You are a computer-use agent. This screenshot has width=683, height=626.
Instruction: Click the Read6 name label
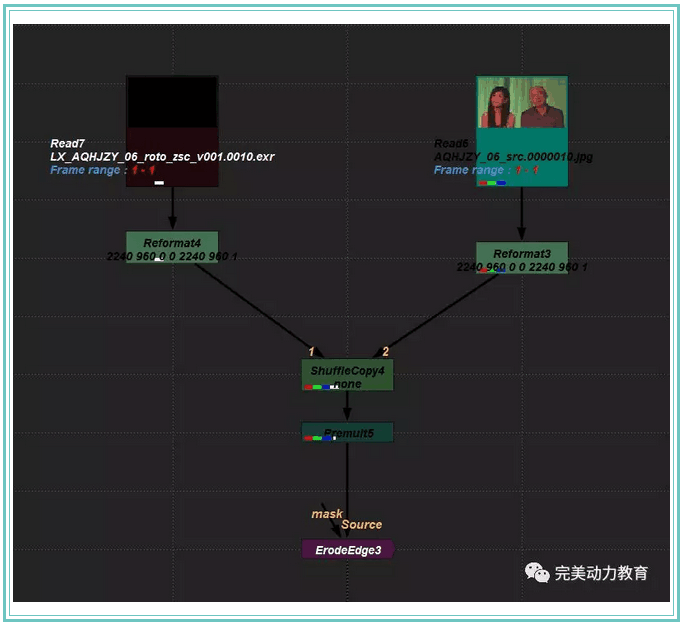pos(451,143)
